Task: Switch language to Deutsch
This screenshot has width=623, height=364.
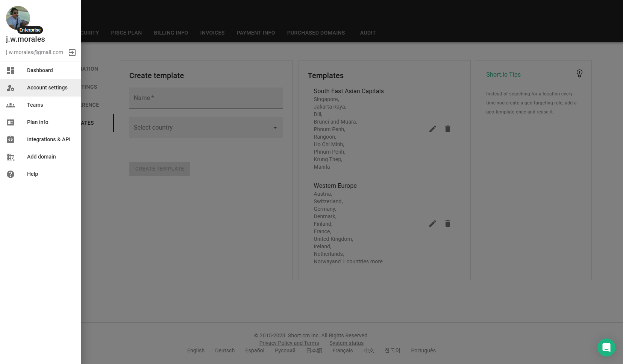Action: [225, 350]
